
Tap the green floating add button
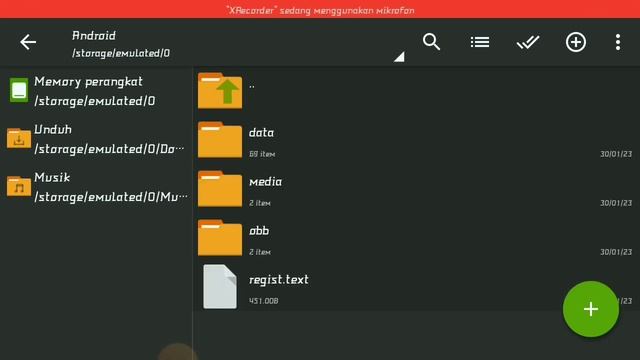[591, 309]
